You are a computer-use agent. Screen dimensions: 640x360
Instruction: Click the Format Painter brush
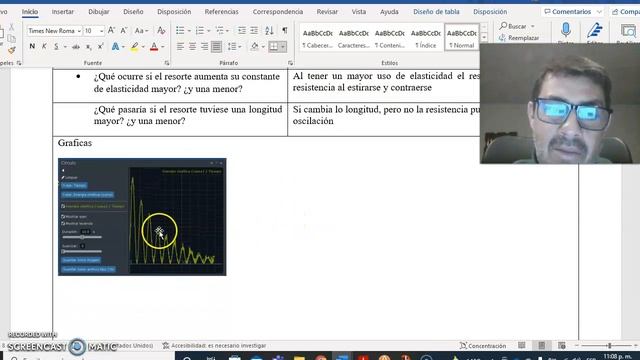(11, 50)
